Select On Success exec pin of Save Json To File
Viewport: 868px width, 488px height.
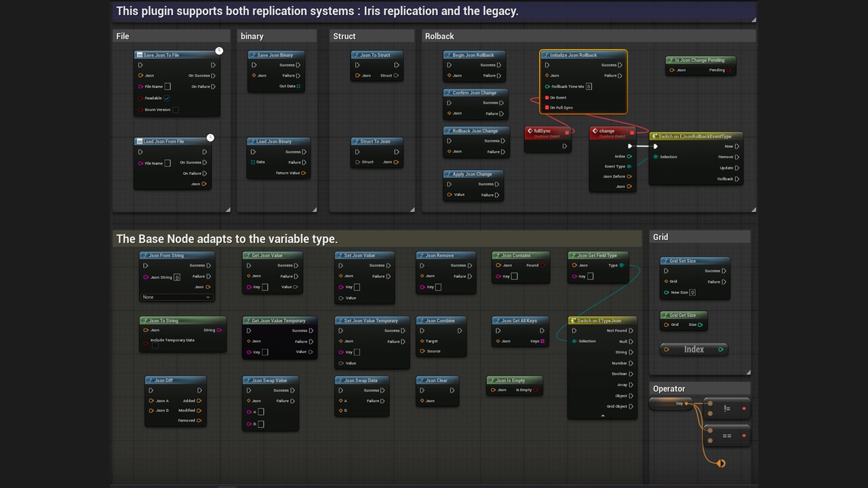(x=213, y=75)
